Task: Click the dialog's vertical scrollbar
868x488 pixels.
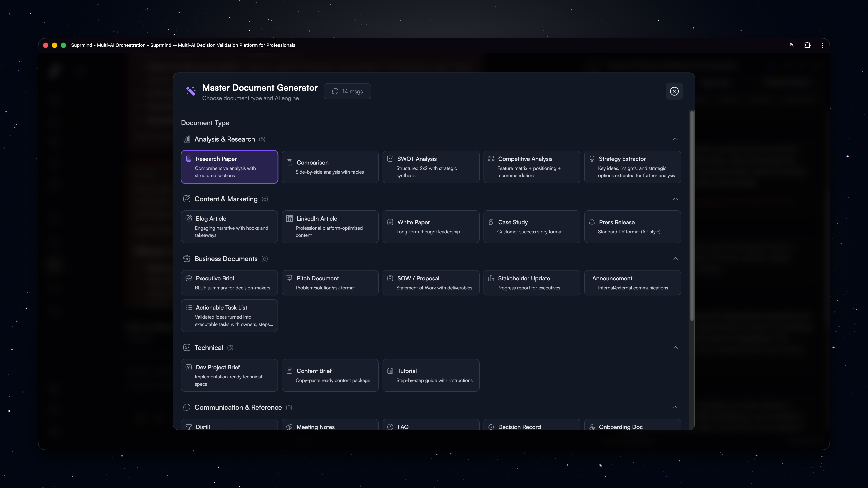Action: (x=692, y=216)
